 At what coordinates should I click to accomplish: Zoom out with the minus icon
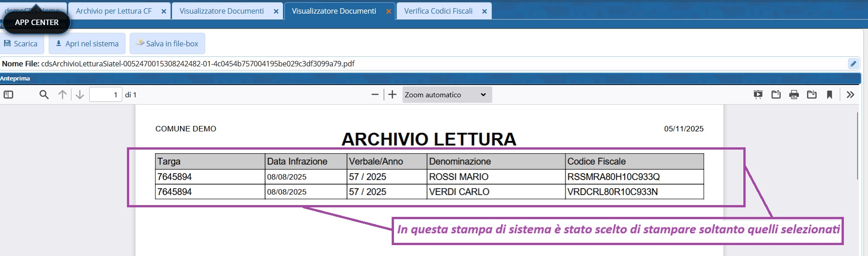375,95
